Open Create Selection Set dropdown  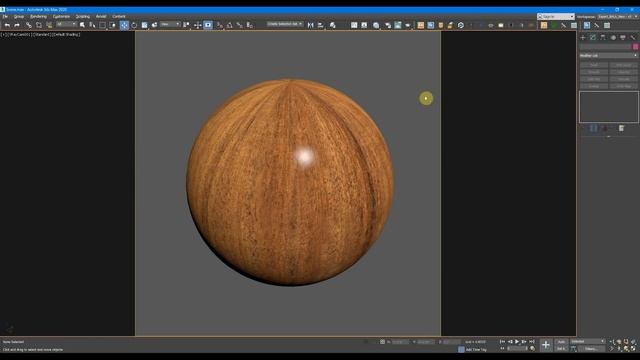click(285, 24)
